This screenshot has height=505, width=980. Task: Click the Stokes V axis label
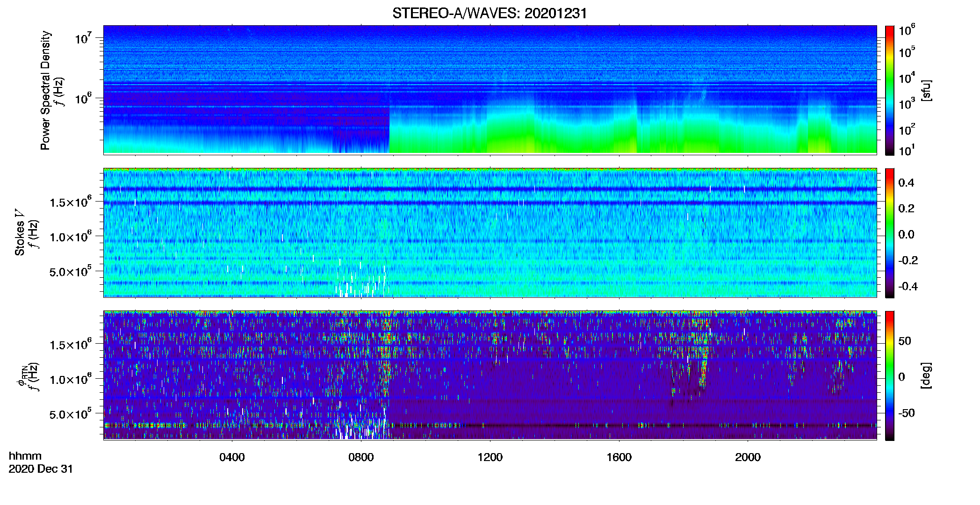pyautogui.click(x=20, y=232)
